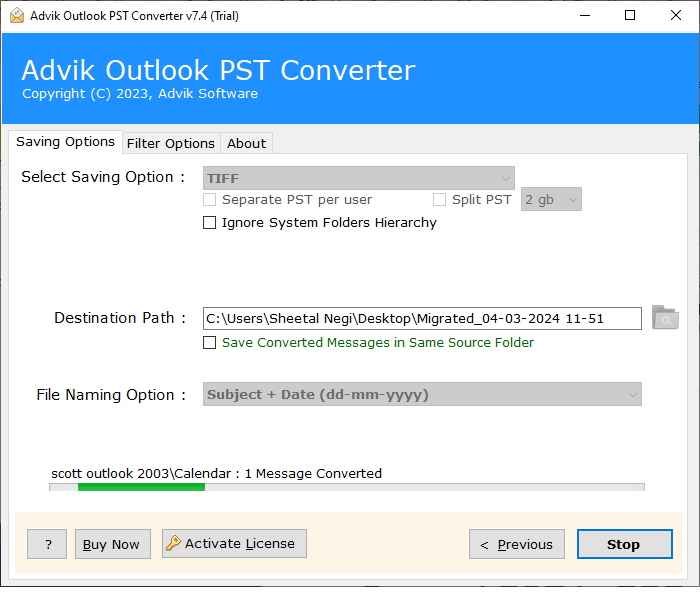Click the ? help button
Image resolution: width=700 pixels, height=592 pixels.
coord(47,544)
